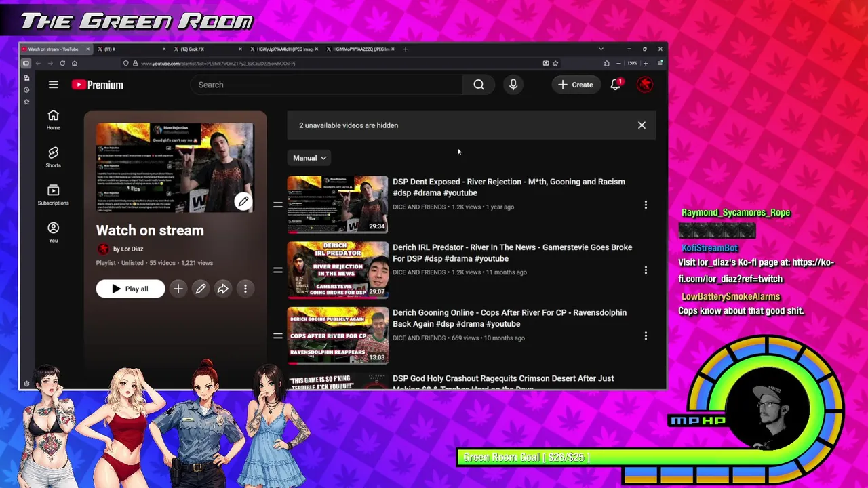
Task: Dismiss the unavailable videos hidden notice
Action: 642,125
